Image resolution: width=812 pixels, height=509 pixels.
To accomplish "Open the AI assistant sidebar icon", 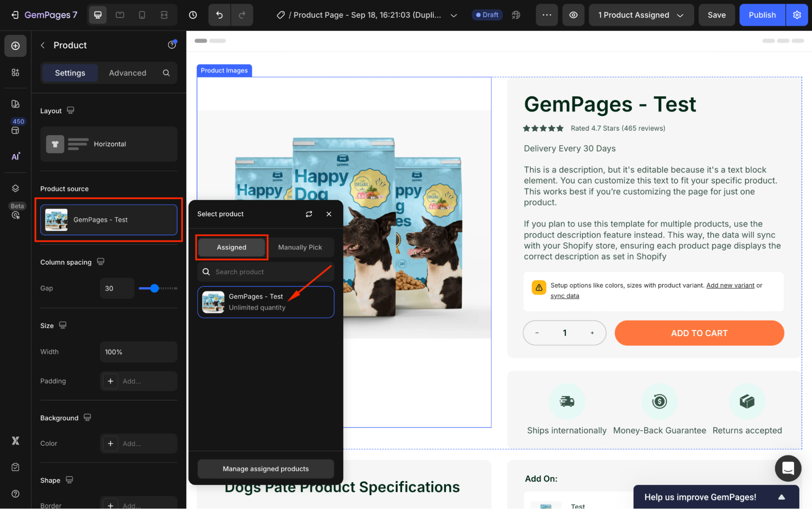I will click(15, 157).
